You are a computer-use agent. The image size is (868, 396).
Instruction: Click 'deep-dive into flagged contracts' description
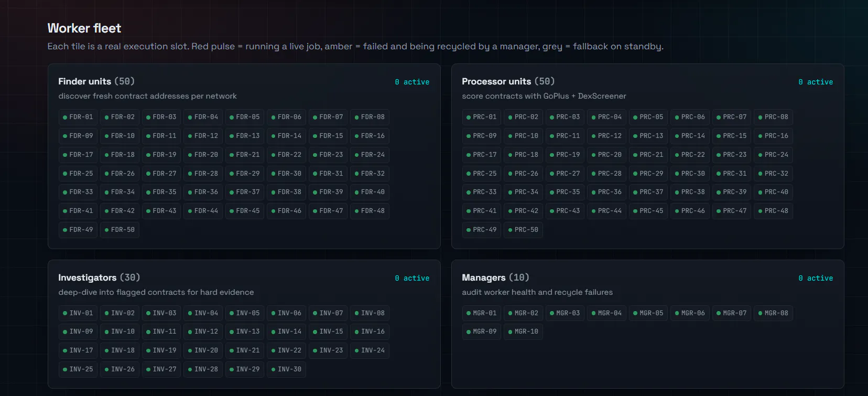[x=156, y=292]
